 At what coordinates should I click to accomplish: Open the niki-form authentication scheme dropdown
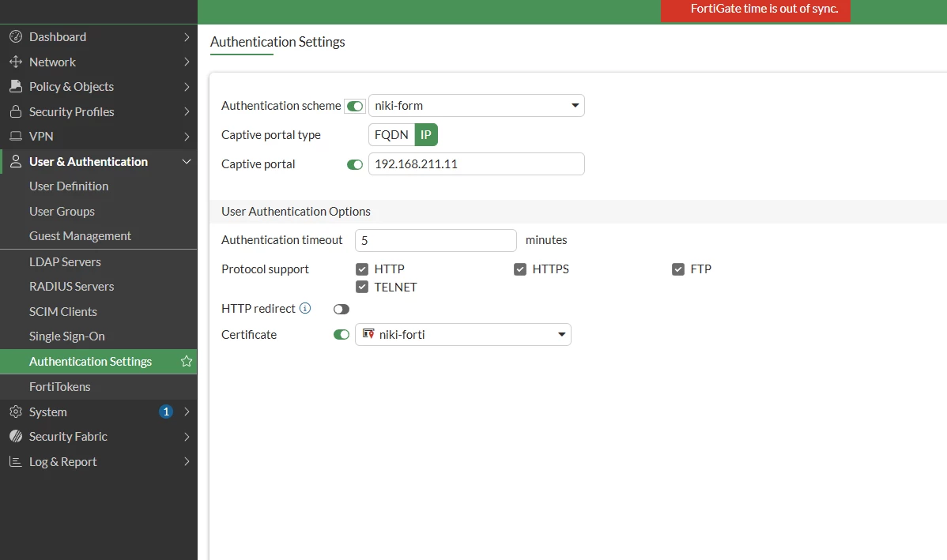point(477,106)
